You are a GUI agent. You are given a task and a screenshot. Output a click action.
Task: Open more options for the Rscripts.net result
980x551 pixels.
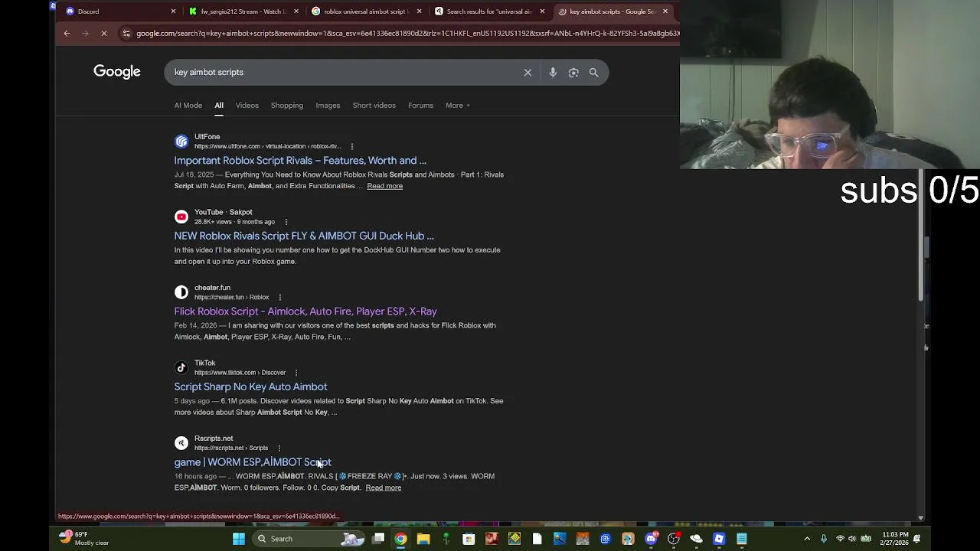click(x=279, y=448)
